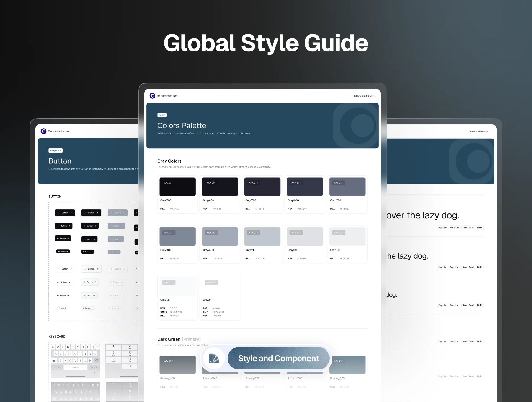Image resolution: width=532 pixels, height=402 pixels.
Task: Select Regular weight in the 'the lazy dog.' row
Action: [x=442, y=267]
